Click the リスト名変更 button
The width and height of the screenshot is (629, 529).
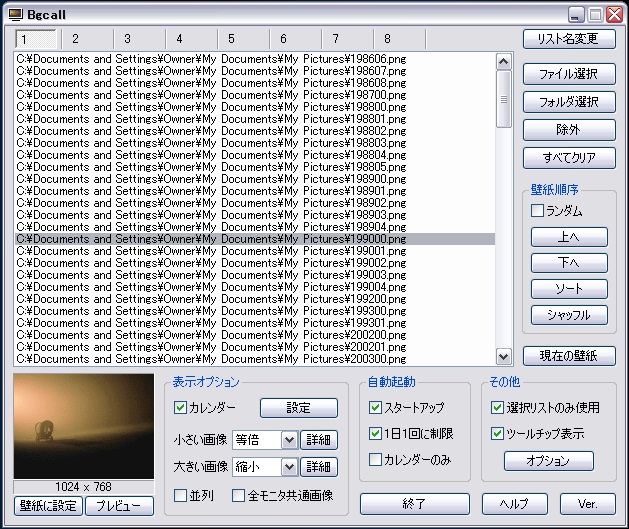569,39
